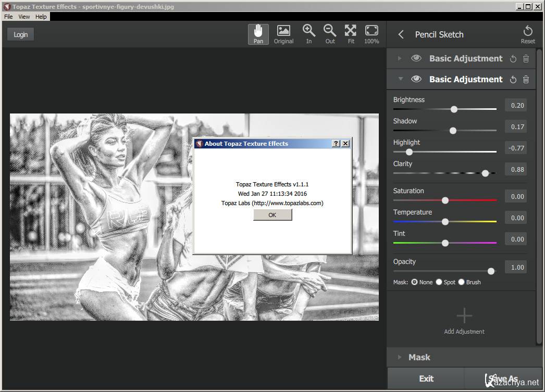The height and width of the screenshot is (392, 545).
Task: Open the Help menu
Action: click(x=41, y=17)
